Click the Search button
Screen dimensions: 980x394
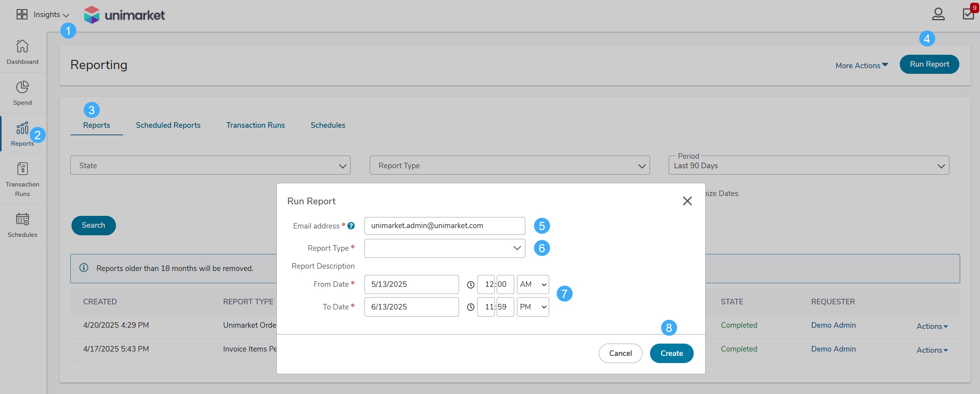pos(93,225)
